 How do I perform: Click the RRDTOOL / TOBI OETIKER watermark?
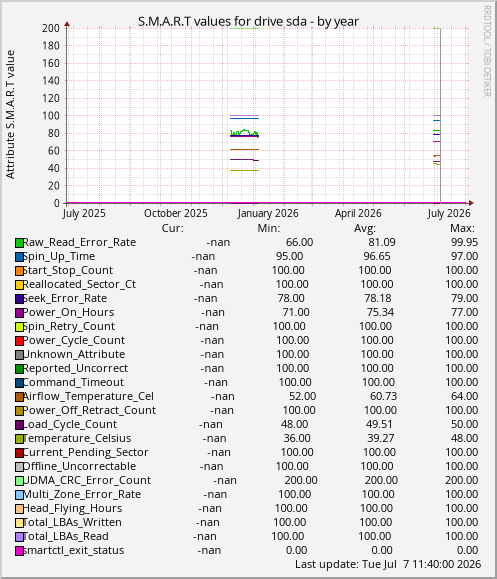487,51
